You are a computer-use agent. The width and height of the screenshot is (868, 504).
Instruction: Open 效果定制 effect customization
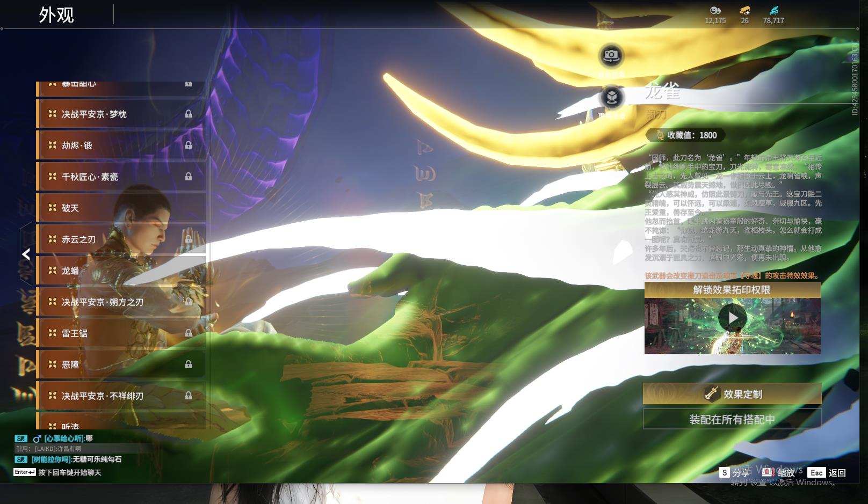click(732, 394)
